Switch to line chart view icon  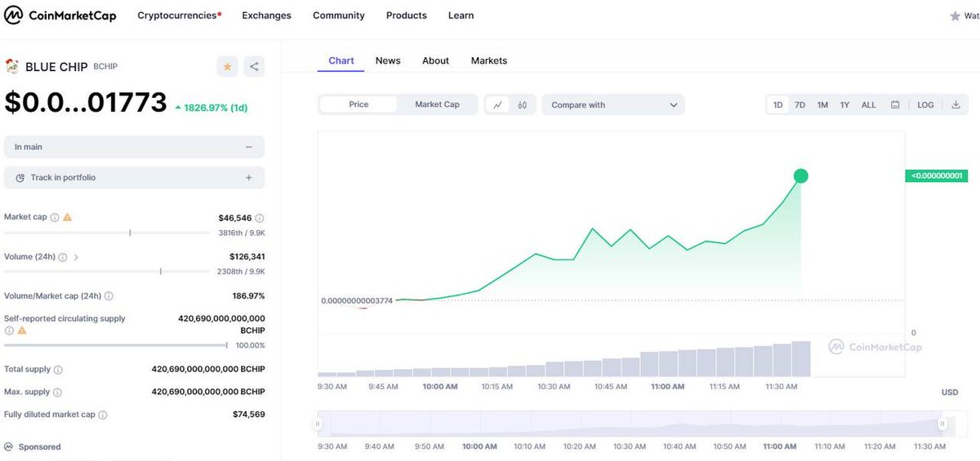[497, 104]
